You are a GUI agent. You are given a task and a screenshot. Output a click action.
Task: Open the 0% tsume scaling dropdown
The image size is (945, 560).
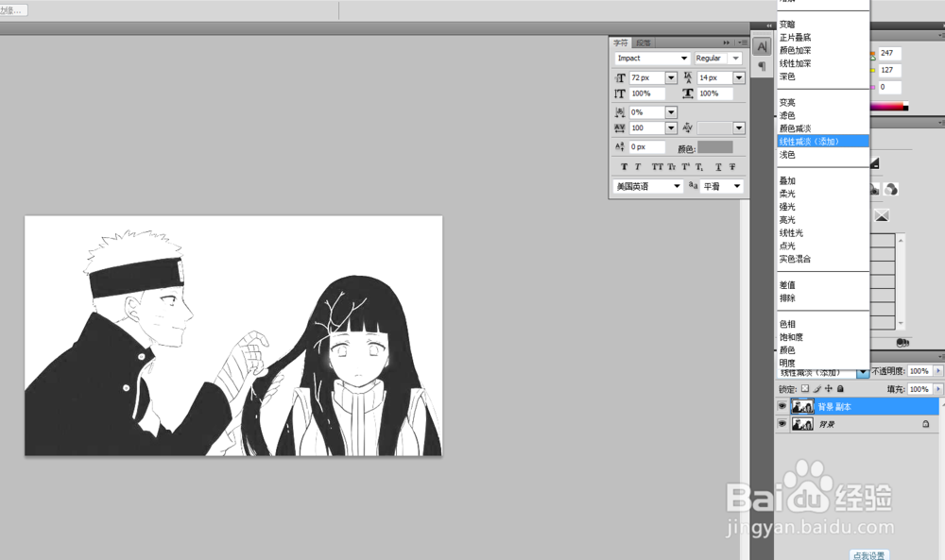click(x=671, y=112)
